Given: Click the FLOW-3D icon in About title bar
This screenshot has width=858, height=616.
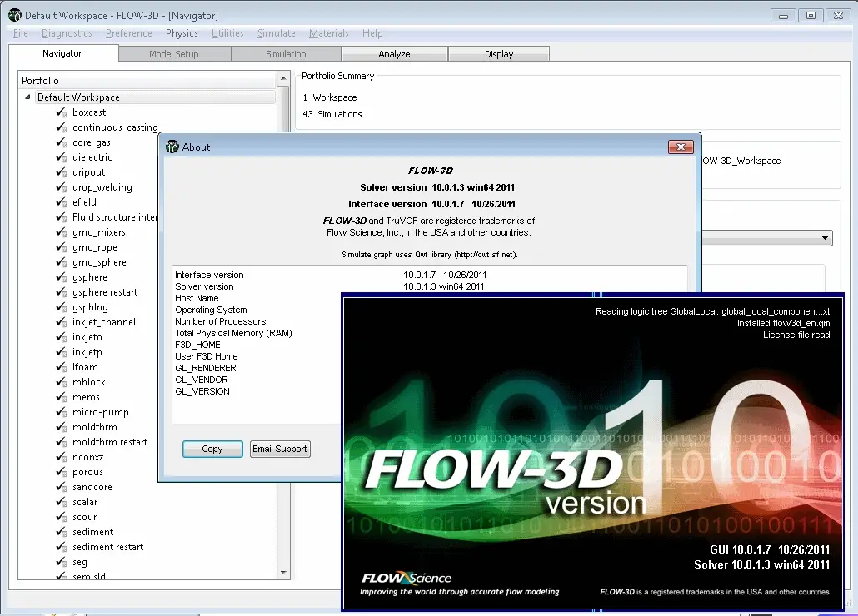Looking at the screenshot, I should (x=172, y=147).
